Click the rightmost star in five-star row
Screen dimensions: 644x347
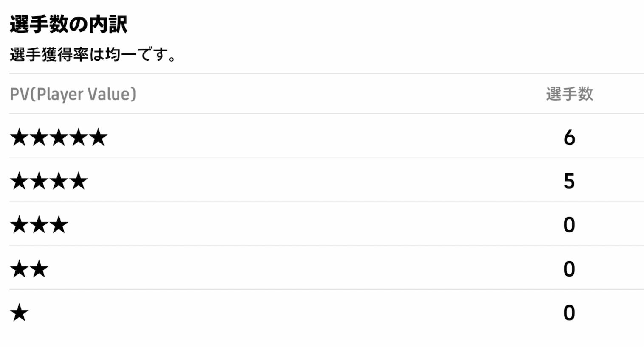98,137
